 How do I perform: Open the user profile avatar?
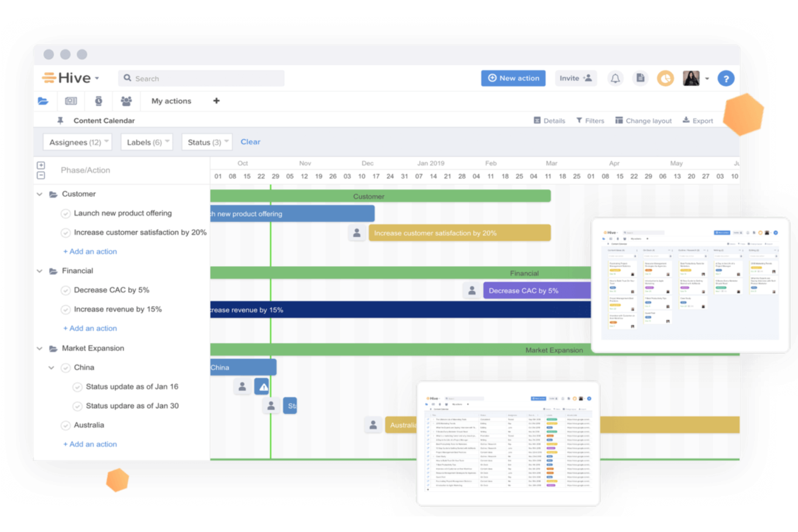click(x=691, y=79)
